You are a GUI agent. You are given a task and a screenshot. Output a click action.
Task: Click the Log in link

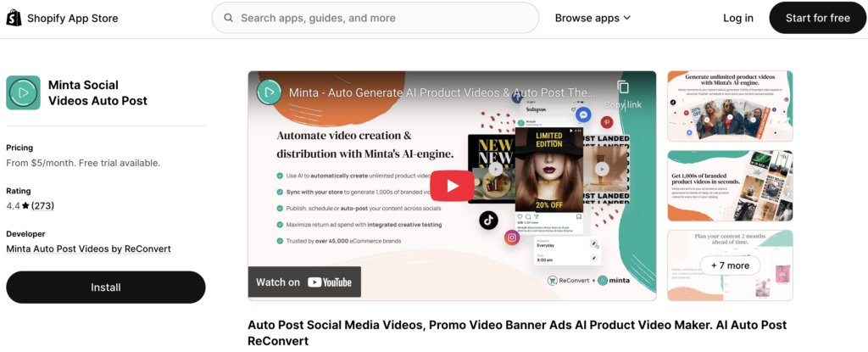click(737, 18)
